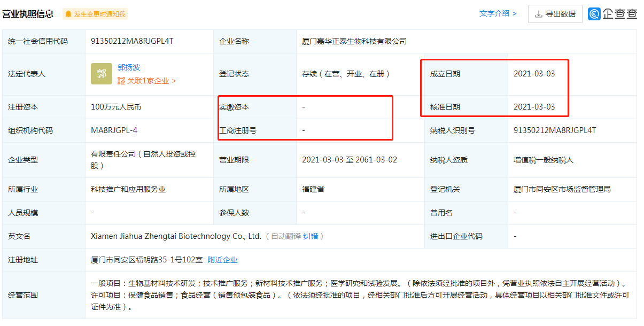Click the bell icon for change notifications
Screen dimensions: 644x326
(x=68, y=14)
